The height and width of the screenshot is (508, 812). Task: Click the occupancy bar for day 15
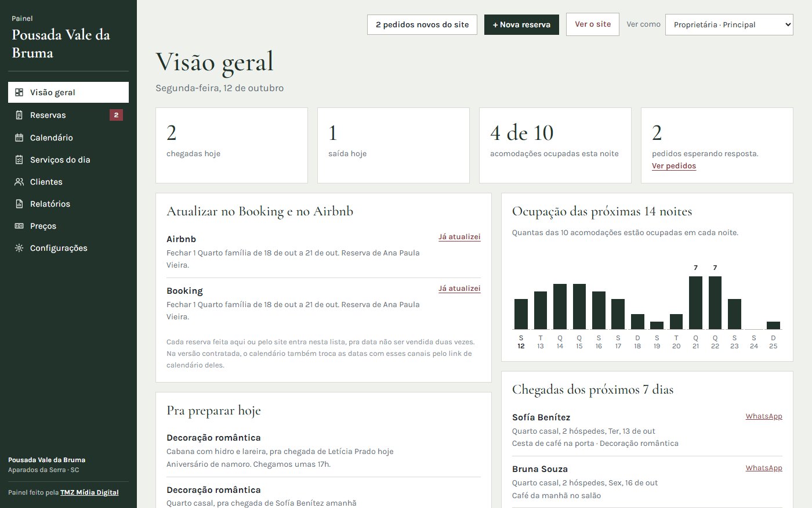(579, 307)
